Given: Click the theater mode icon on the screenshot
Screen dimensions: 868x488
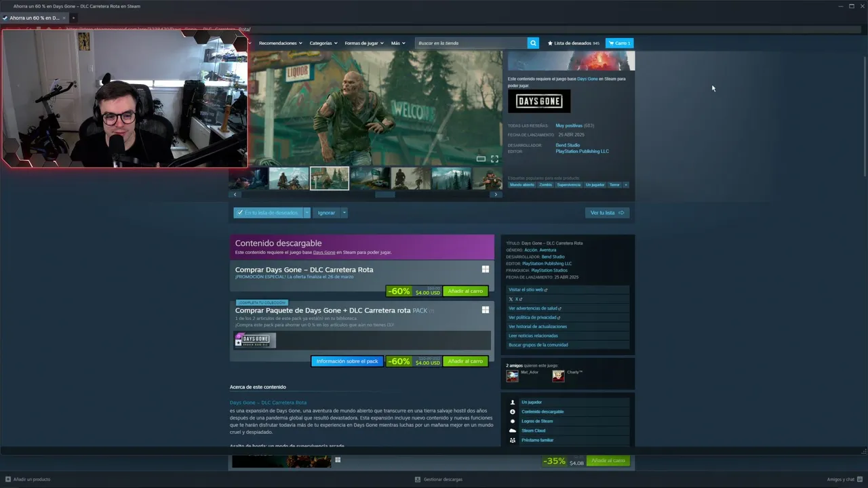Looking at the screenshot, I should click(481, 159).
